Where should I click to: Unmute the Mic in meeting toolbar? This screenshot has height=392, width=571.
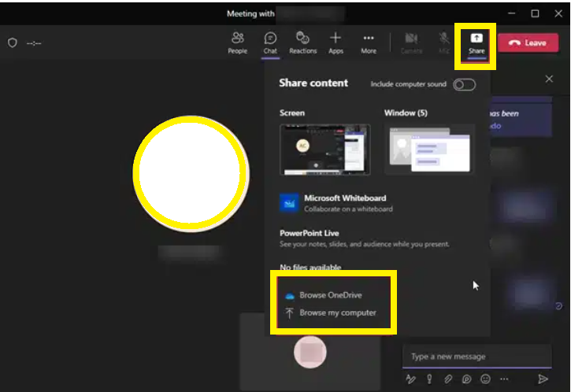(x=444, y=43)
